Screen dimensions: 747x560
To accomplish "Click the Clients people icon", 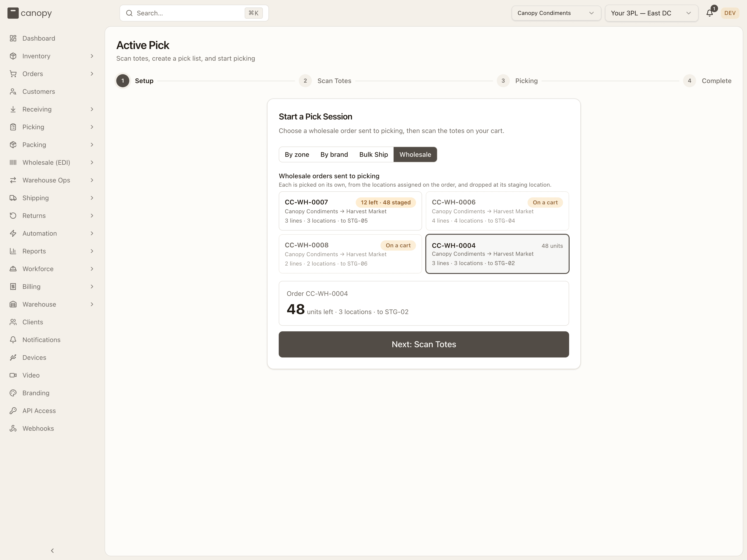I will (x=13, y=322).
